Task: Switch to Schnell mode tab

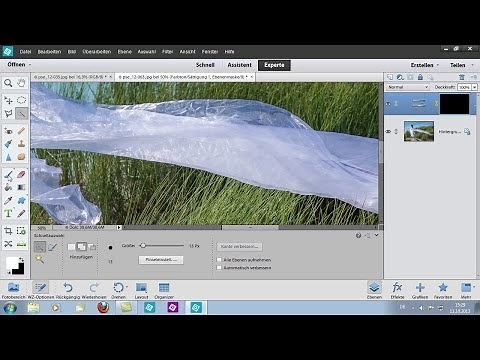Action: click(205, 65)
